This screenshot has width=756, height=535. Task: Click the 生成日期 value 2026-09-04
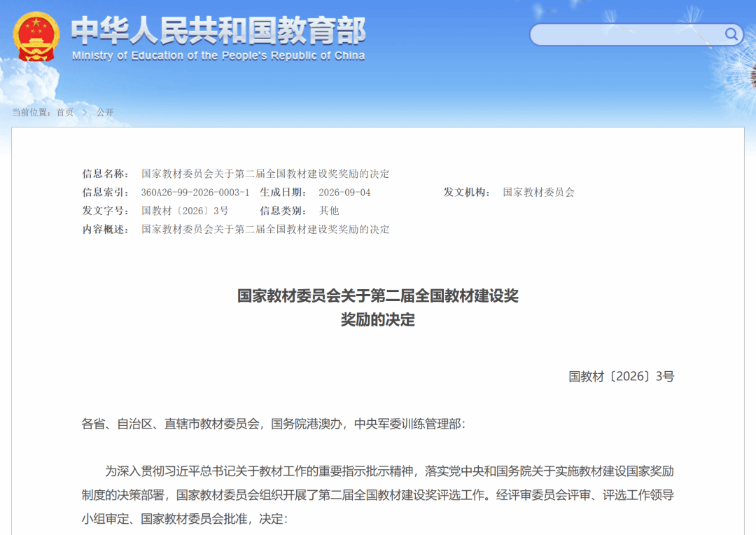tap(344, 193)
